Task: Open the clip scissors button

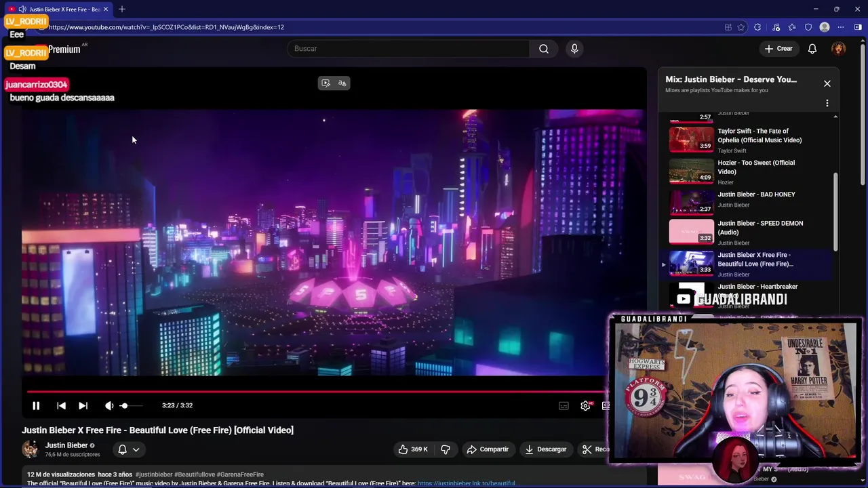Action: click(595, 449)
